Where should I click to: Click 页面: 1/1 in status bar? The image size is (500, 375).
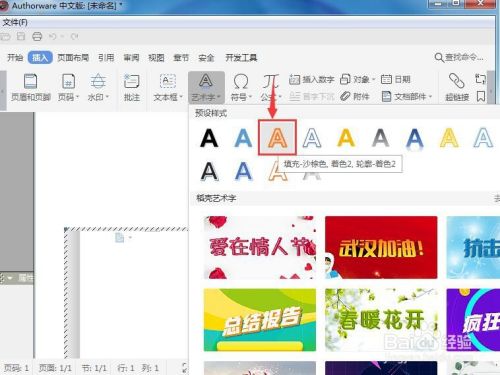click(55, 368)
